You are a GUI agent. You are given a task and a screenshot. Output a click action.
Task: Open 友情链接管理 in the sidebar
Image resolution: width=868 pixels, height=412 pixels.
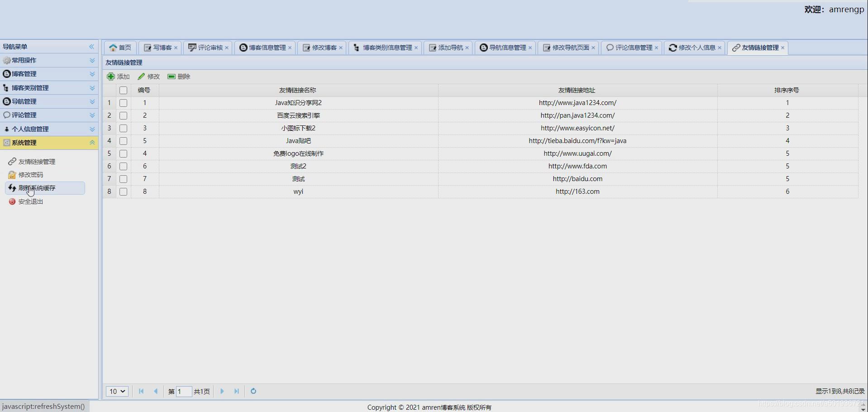coord(37,162)
